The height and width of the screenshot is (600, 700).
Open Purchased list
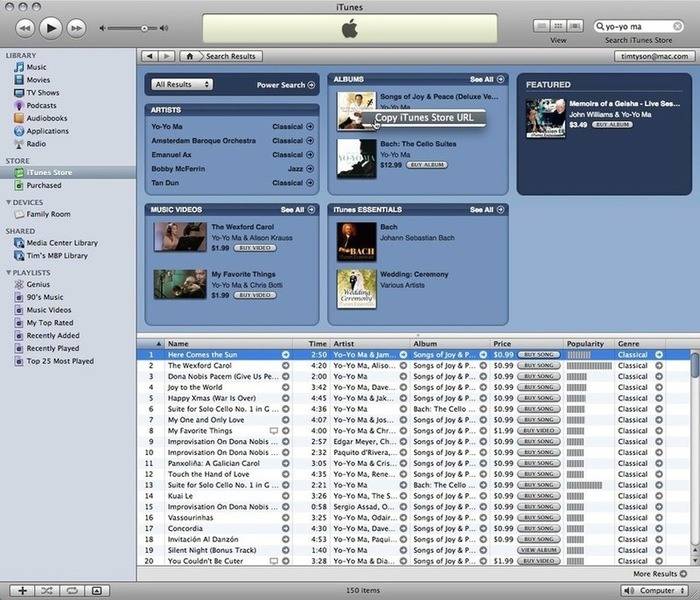[43, 185]
